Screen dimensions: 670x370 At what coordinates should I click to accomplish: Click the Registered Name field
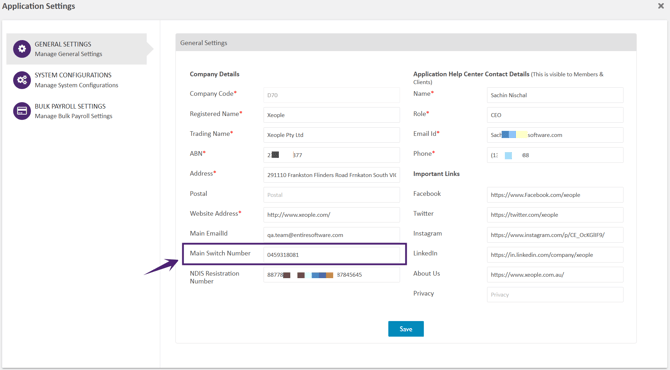point(332,115)
